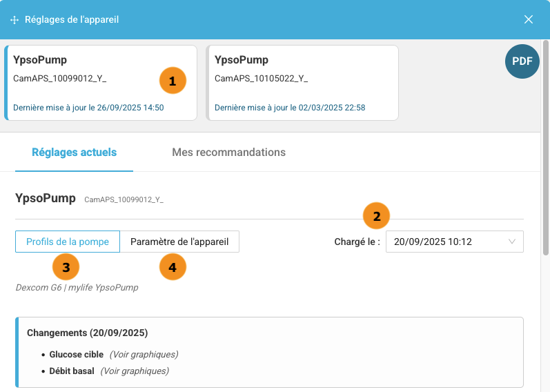
Task: Click orange marker number 4
Action: [173, 267]
